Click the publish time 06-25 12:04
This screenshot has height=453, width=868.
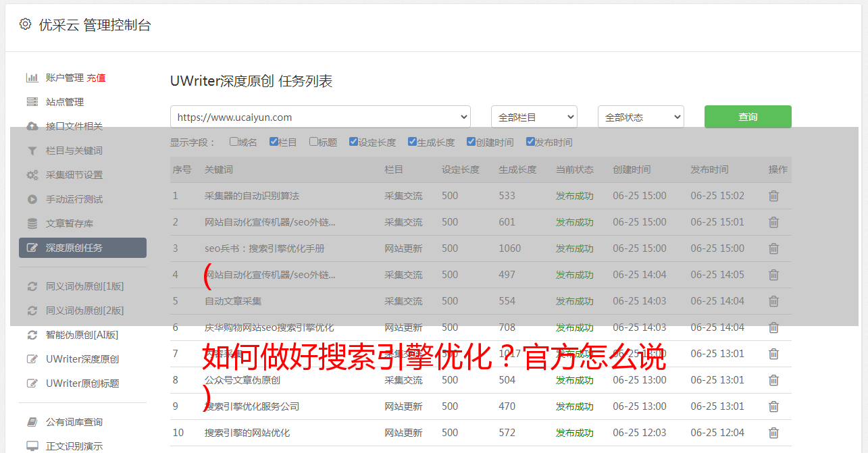[x=717, y=433]
